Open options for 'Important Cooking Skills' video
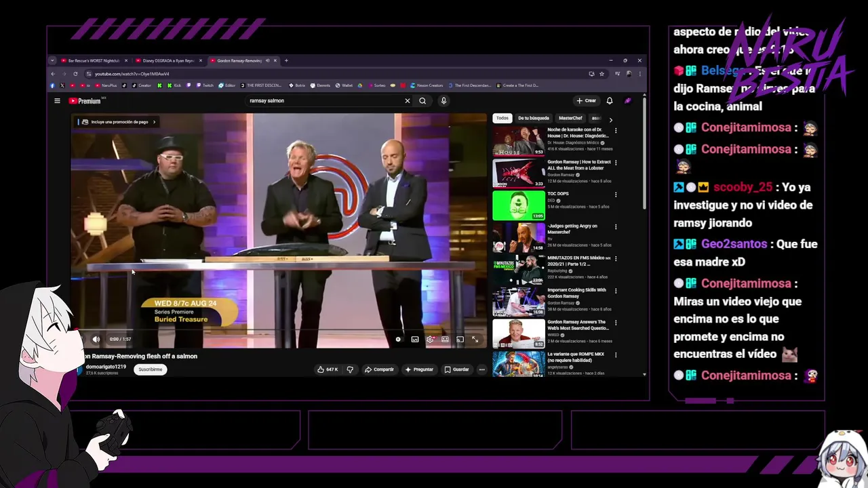This screenshot has width=868, height=488. tap(616, 291)
